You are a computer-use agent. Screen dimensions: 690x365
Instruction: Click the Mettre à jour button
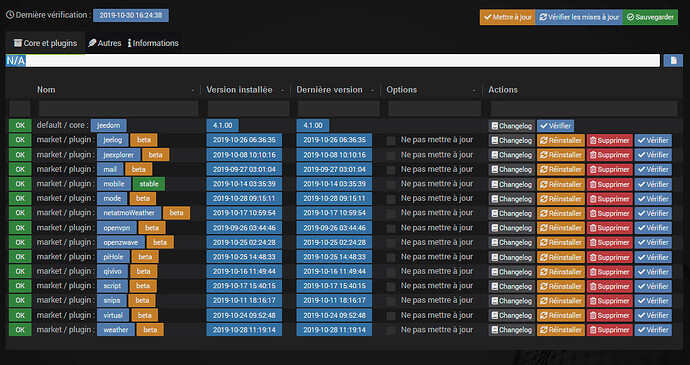tap(507, 17)
